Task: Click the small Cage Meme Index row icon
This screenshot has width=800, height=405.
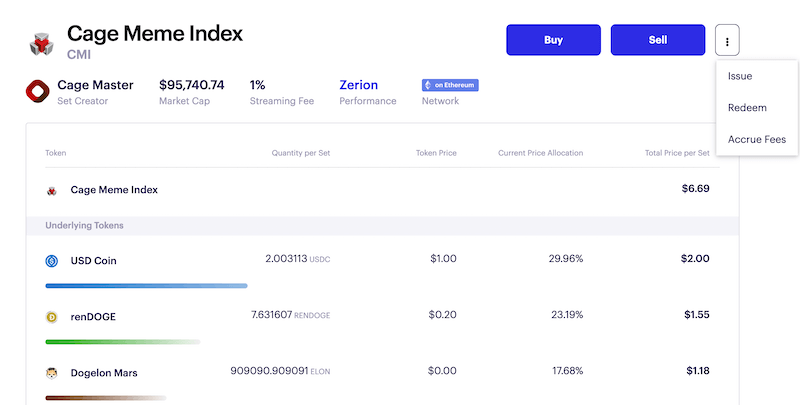Action: pyautogui.click(x=52, y=191)
